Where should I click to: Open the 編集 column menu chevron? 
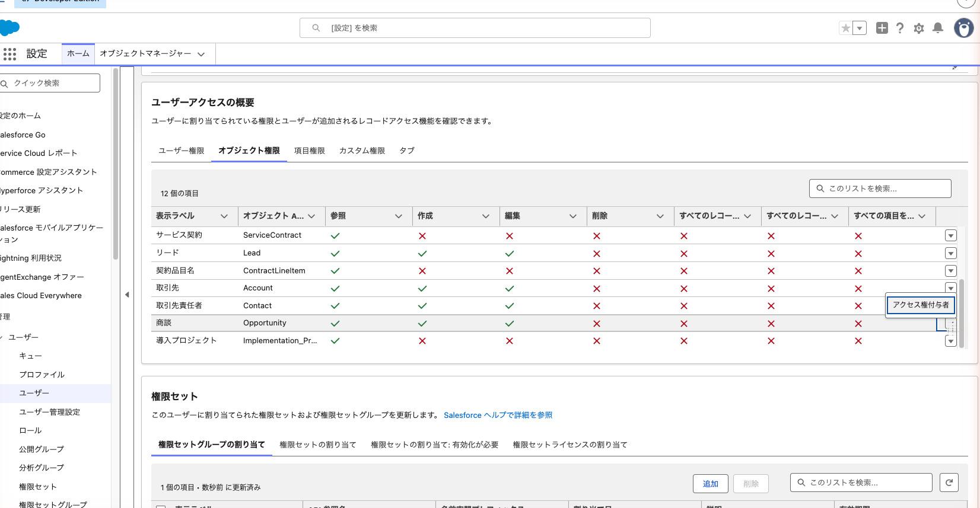point(573,216)
